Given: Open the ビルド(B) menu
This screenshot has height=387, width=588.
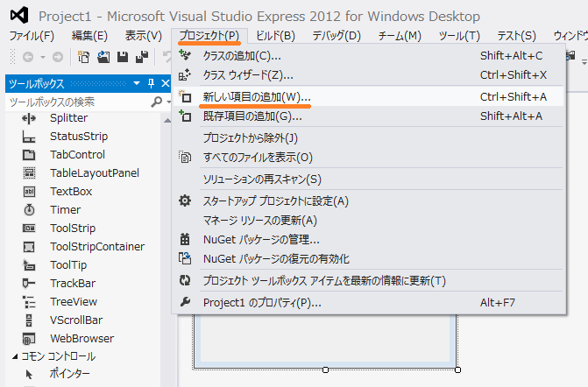Looking at the screenshot, I should point(275,36).
